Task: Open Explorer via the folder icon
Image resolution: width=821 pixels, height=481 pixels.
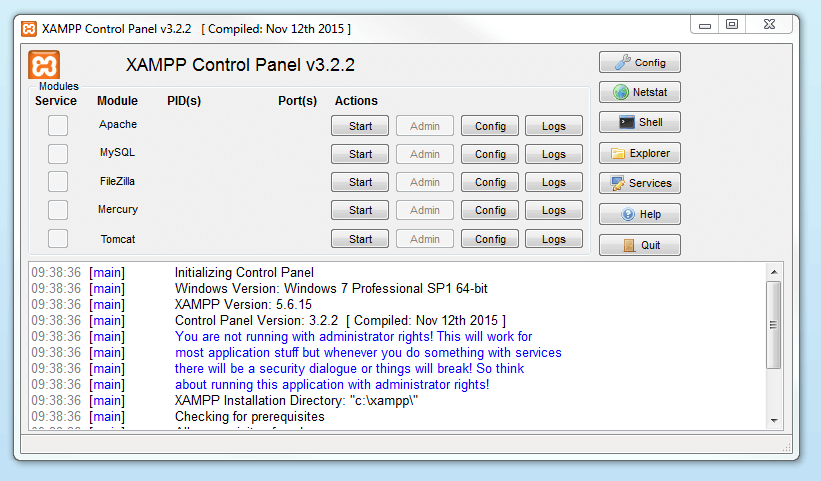Action: [x=618, y=154]
